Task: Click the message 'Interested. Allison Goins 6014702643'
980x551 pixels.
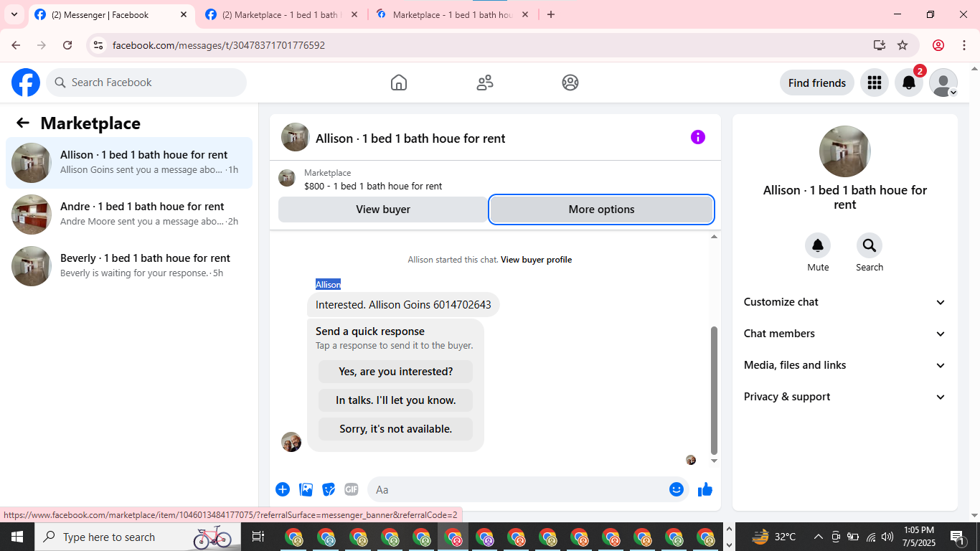Action: pos(403,305)
